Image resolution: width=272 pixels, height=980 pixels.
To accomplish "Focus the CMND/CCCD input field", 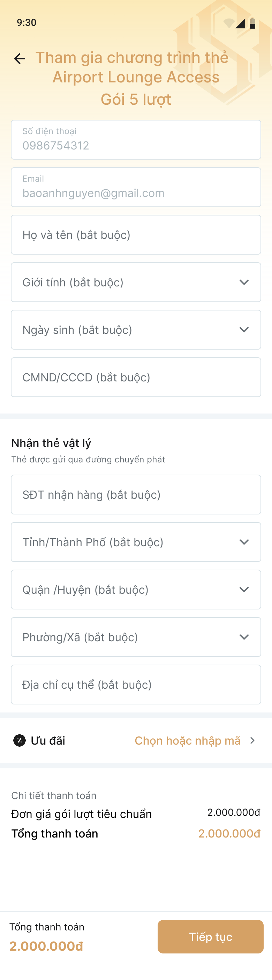I will click(136, 377).
